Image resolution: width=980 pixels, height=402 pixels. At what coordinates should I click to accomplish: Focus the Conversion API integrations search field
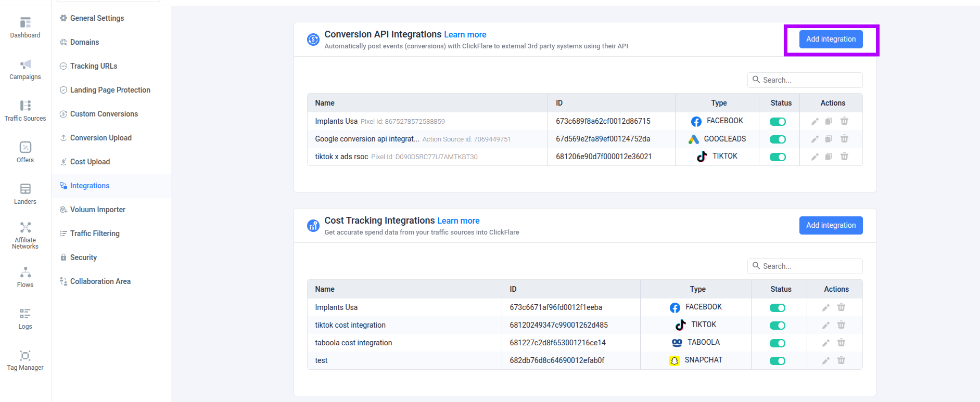click(x=805, y=80)
